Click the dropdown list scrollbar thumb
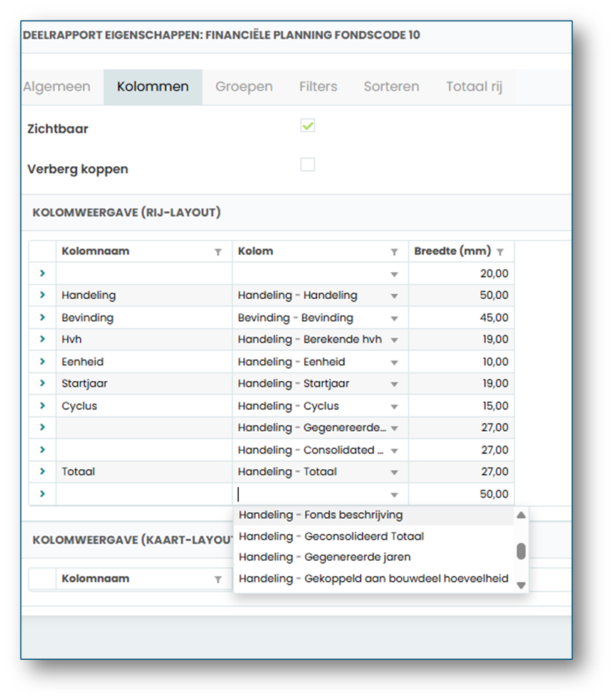613x700 pixels. [x=521, y=551]
